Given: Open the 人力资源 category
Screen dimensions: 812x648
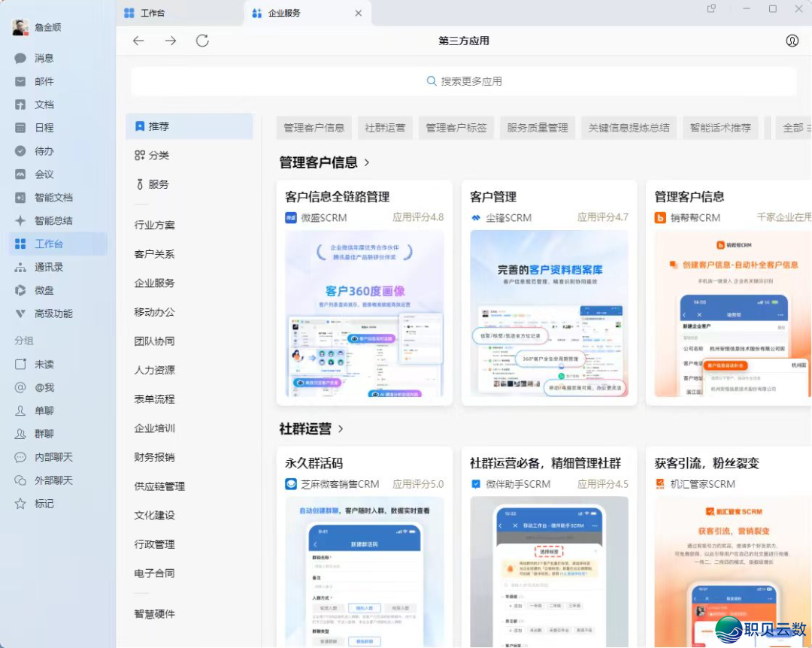Looking at the screenshot, I should coord(154,370).
